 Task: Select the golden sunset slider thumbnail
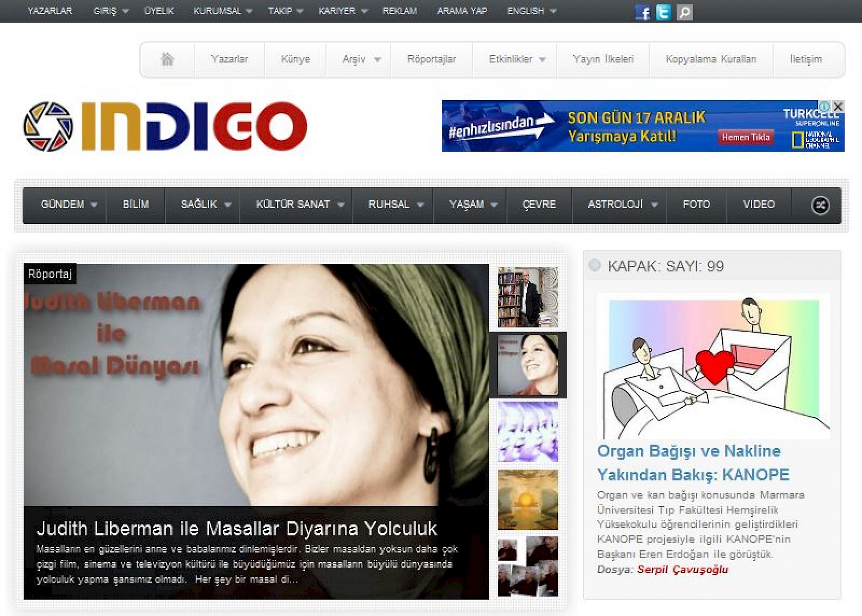(528, 499)
